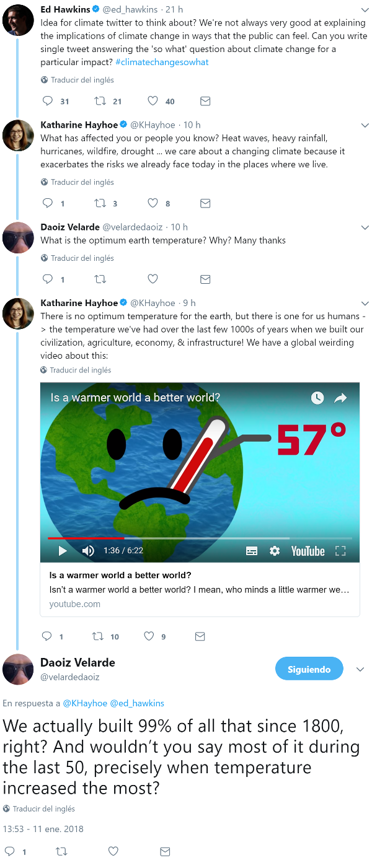Mute the video volume
Screen dimensions: 372x868
[88, 551]
